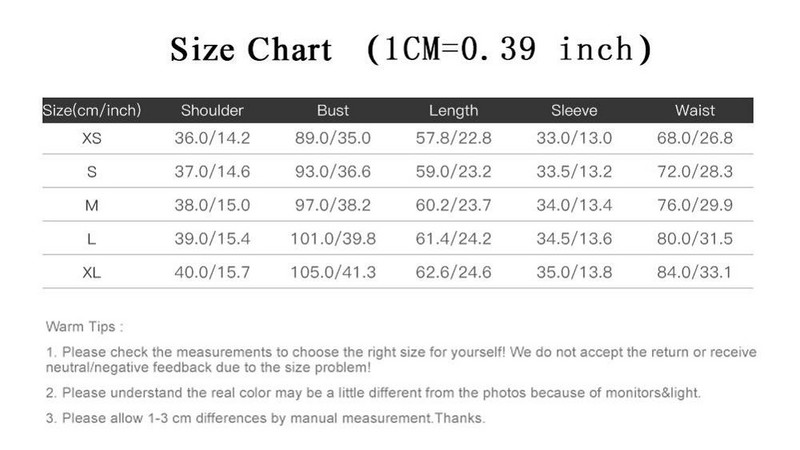Click the Sleeve column header
800x450 pixels.
pyautogui.click(x=574, y=110)
